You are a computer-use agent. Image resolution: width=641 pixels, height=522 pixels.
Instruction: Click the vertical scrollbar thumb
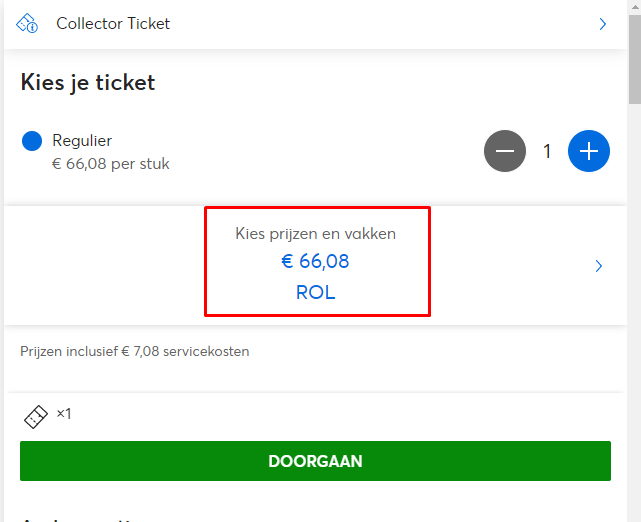click(635, 59)
